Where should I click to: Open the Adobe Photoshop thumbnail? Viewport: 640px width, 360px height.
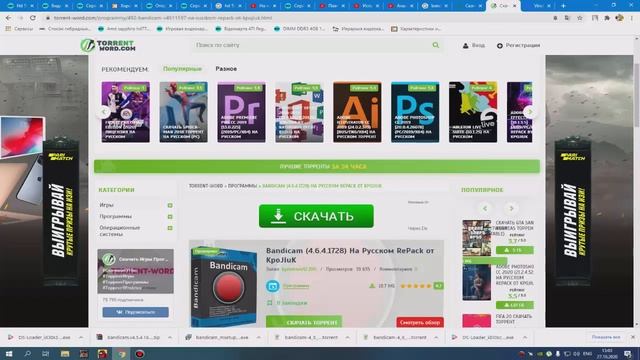[x=415, y=112]
